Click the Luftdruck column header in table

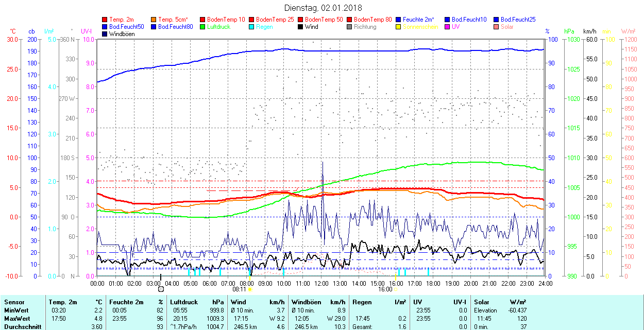coord(184,302)
